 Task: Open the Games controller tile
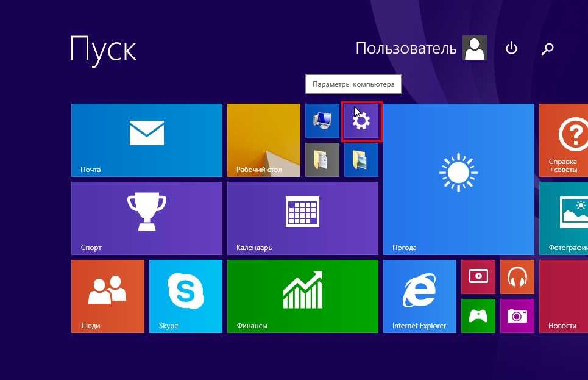pyautogui.click(x=478, y=315)
